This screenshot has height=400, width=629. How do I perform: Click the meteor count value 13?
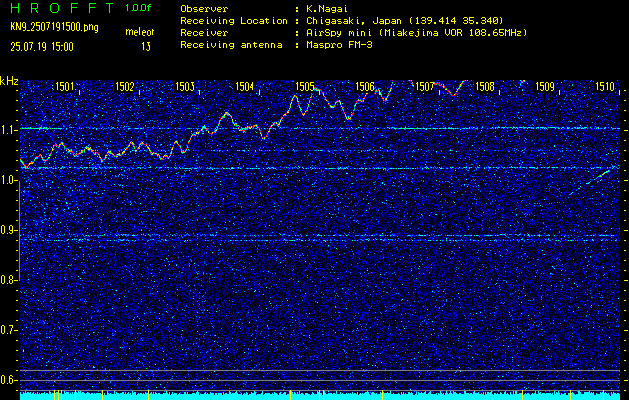coord(146,47)
